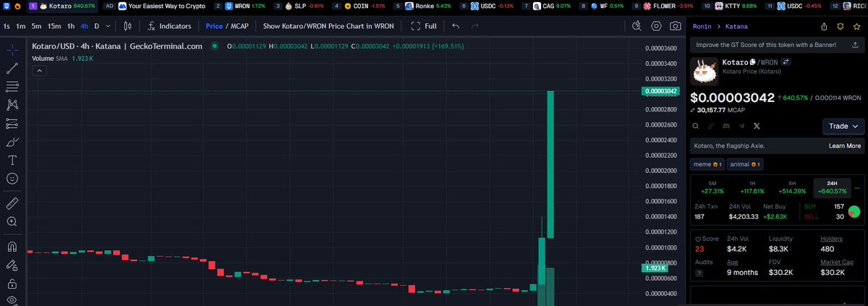Select the Text annotation tool
This screenshot has height=306, width=868.
[12, 159]
